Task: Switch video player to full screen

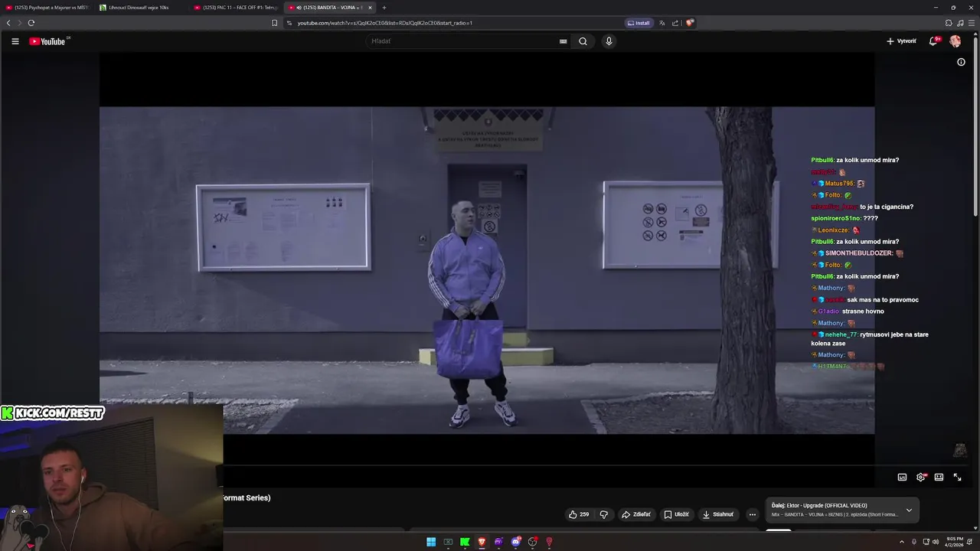Action: 957,477
